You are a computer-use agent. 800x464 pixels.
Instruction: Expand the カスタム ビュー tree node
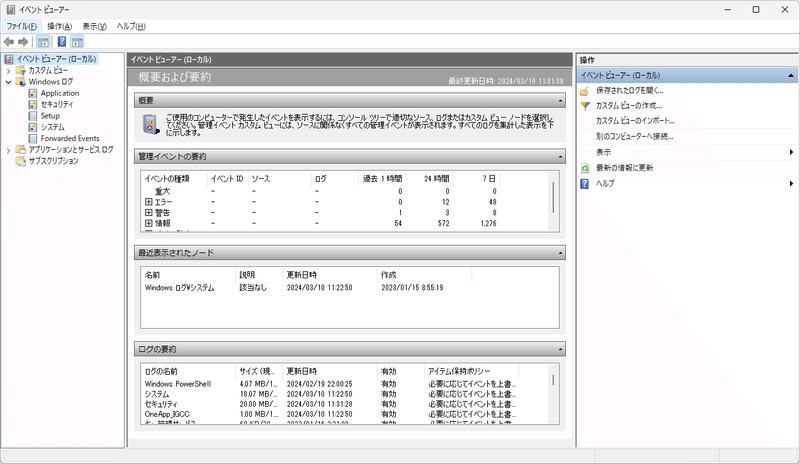point(8,70)
